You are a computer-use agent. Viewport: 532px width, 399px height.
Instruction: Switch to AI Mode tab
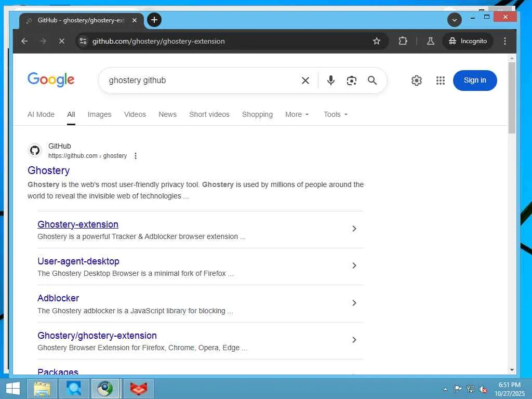click(x=41, y=114)
